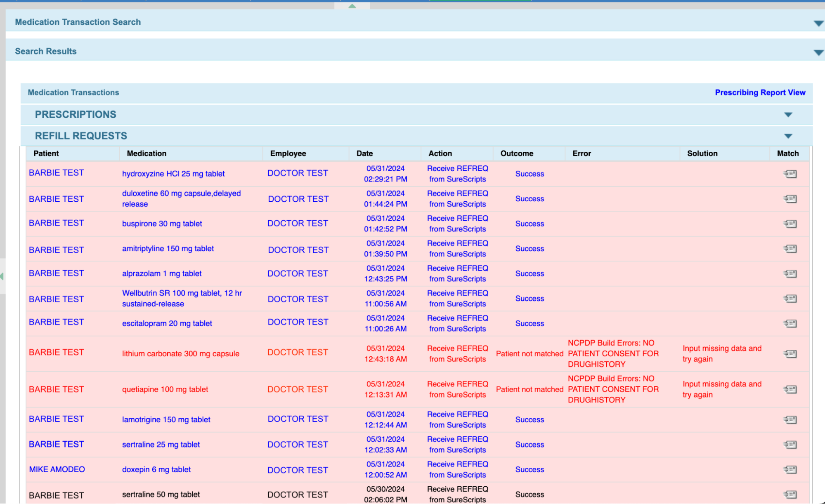Click match icon for lamotrigine 150 mg row
825x504 pixels.
tap(790, 419)
